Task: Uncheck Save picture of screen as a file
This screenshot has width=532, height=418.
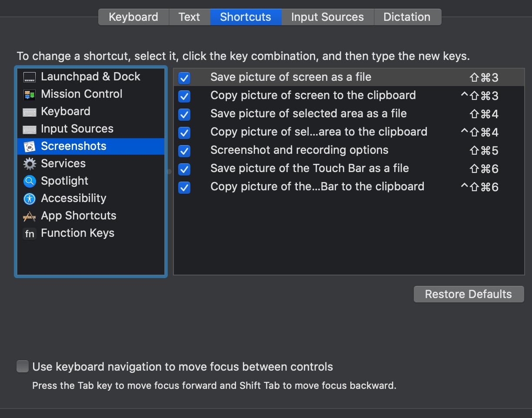Action: click(184, 78)
